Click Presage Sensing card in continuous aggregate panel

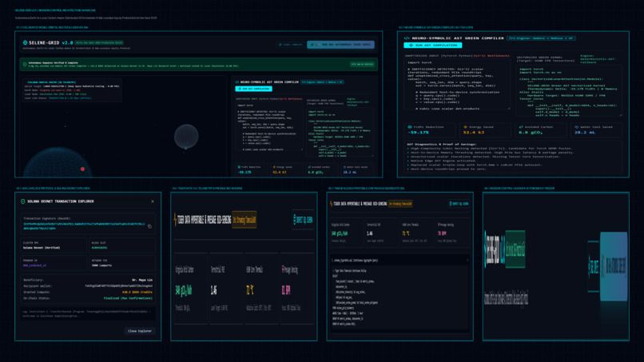(451, 233)
